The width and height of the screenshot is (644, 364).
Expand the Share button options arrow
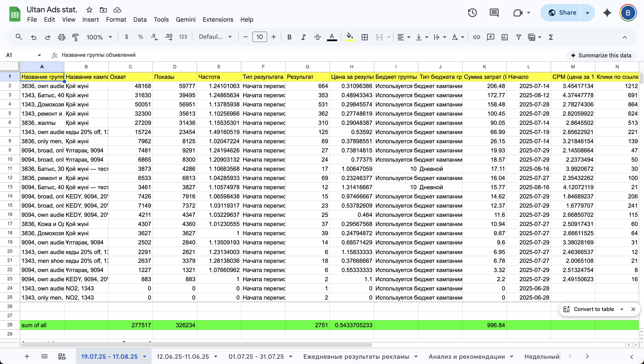tap(587, 13)
